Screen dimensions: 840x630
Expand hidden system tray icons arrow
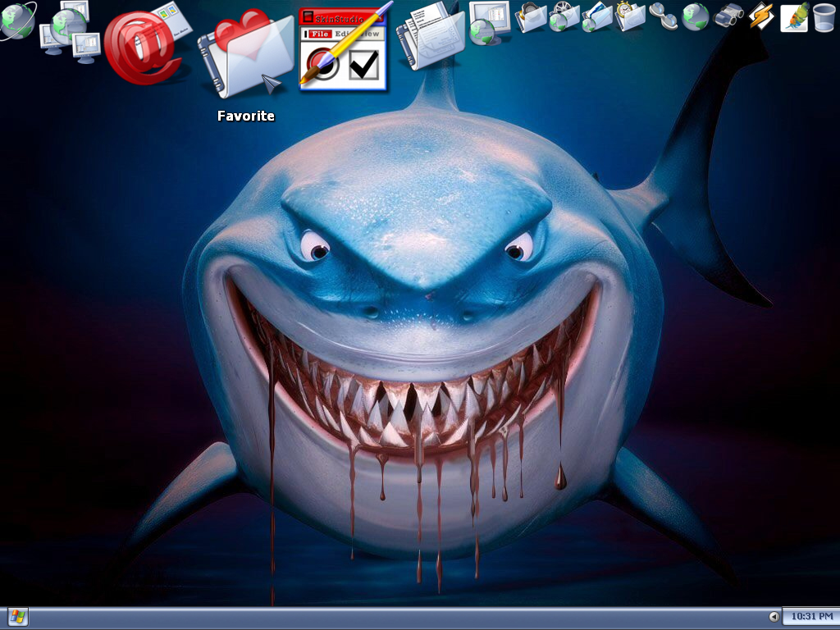point(774,617)
